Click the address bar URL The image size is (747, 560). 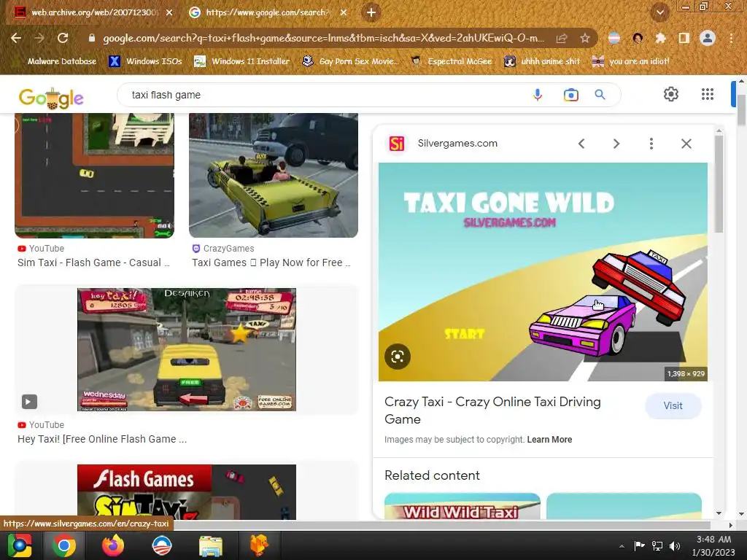point(323,38)
